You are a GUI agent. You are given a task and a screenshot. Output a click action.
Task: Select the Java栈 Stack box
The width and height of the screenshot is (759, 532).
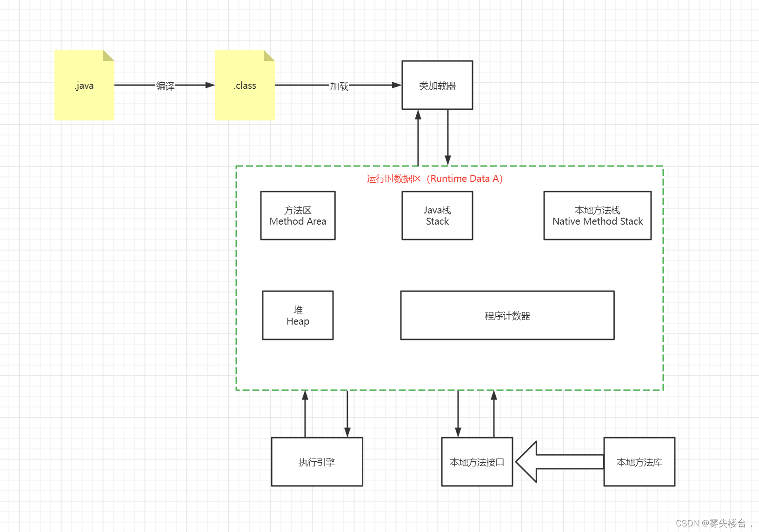[437, 216]
